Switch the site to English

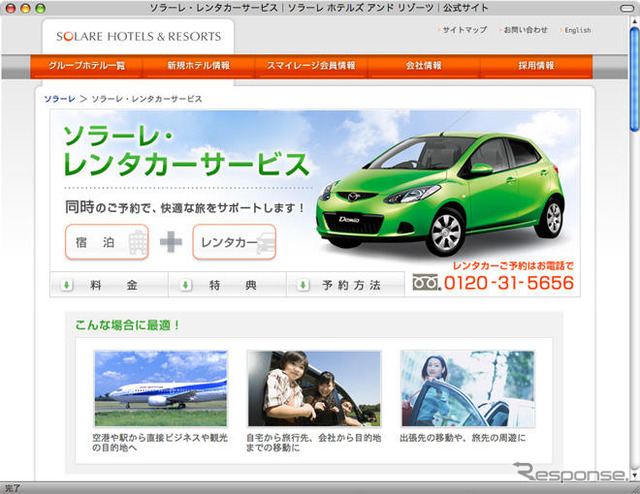click(577, 30)
